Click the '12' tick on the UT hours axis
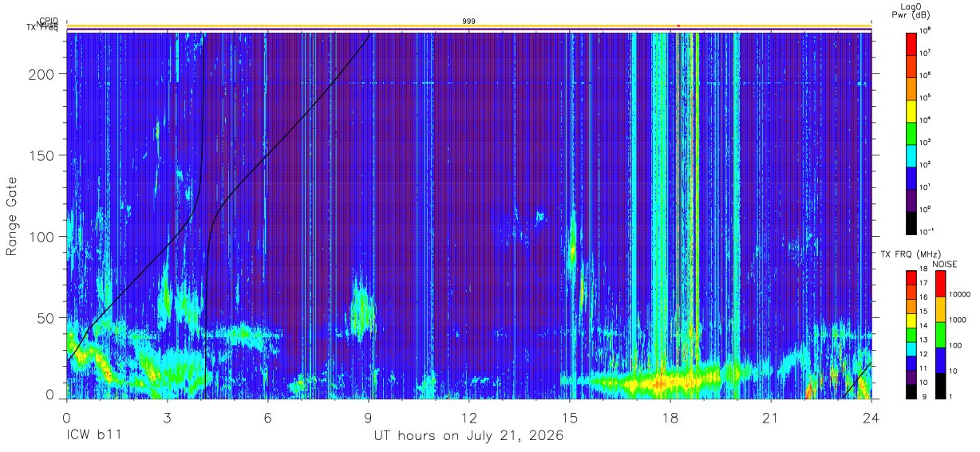This screenshot has height=452, width=980. [468, 419]
